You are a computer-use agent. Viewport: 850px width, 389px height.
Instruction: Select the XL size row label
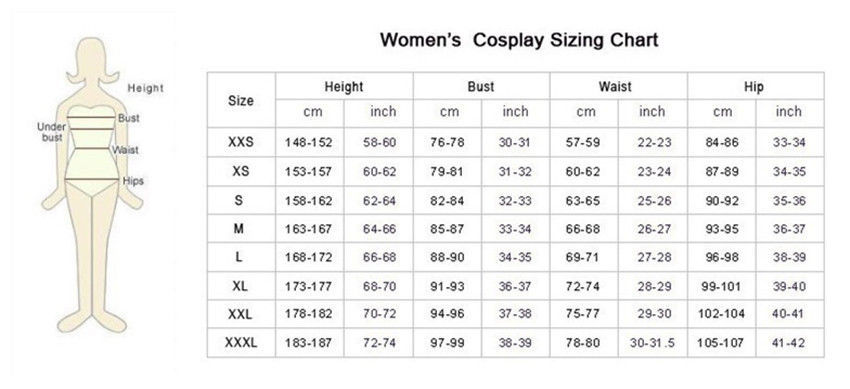point(240,286)
